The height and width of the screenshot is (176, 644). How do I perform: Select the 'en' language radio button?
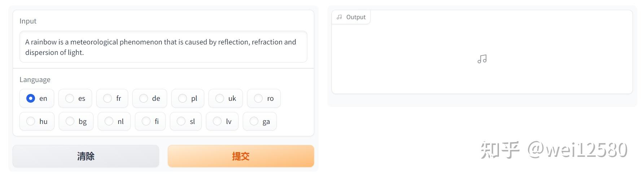(x=31, y=98)
